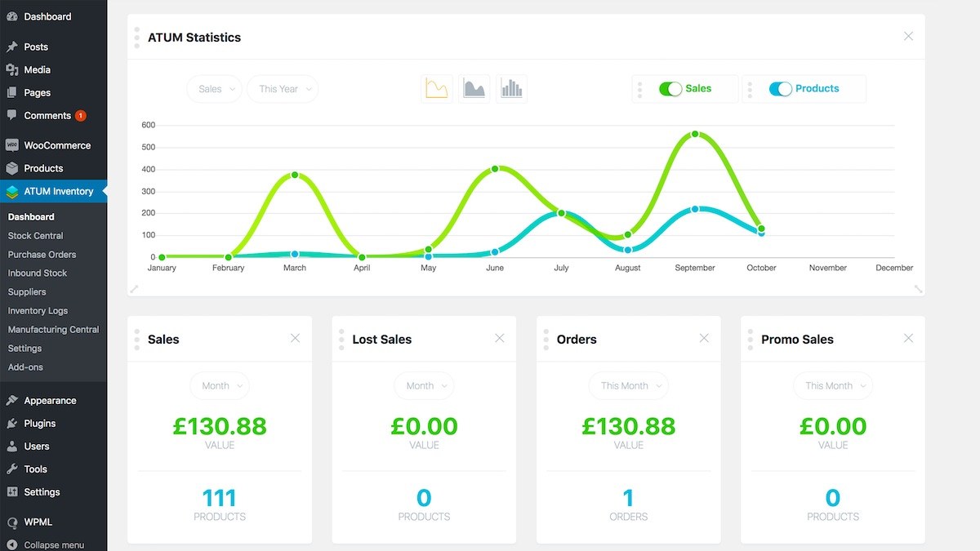Click the Appearance paintbrush icon

(x=11, y=401)
